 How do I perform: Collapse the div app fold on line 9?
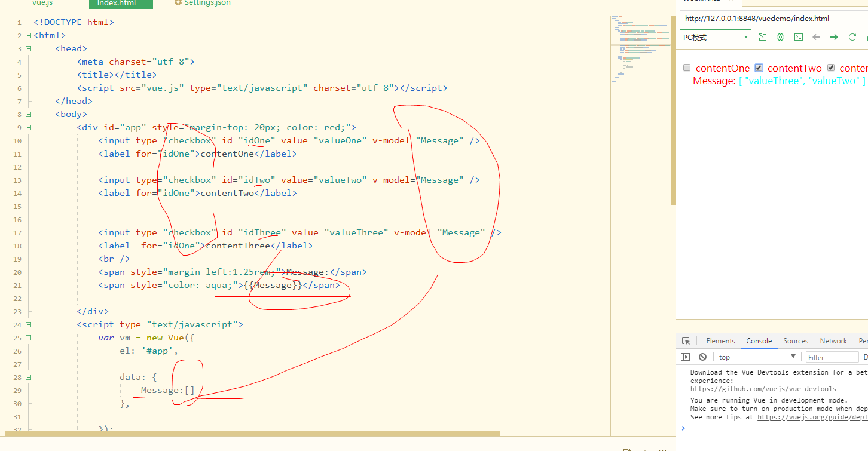28,127
